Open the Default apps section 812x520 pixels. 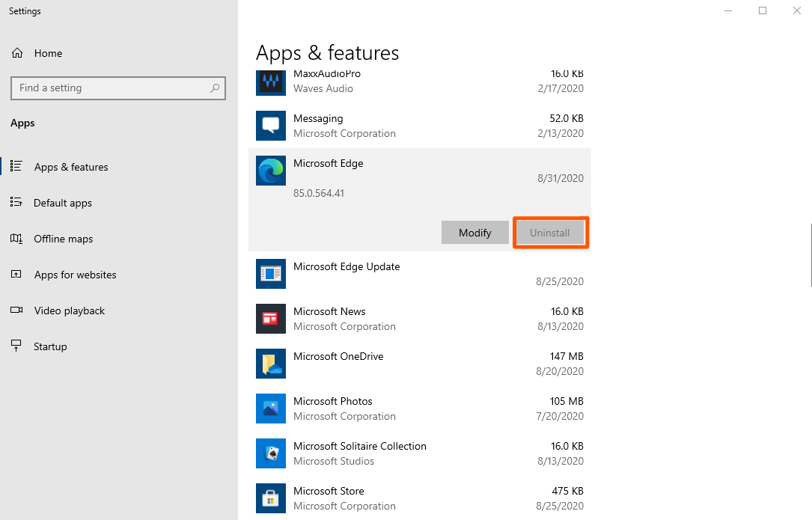[63, 203]
